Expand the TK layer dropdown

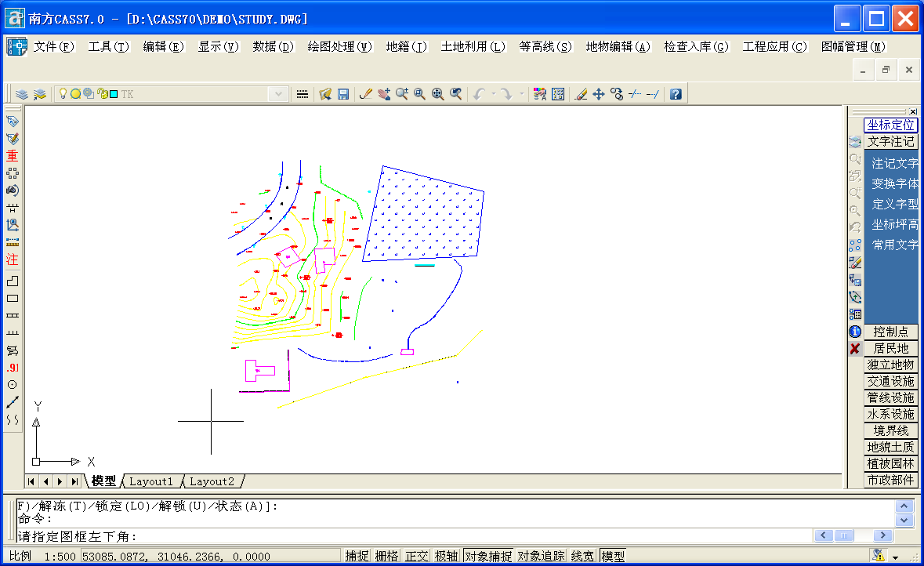[x=279, y=94]
